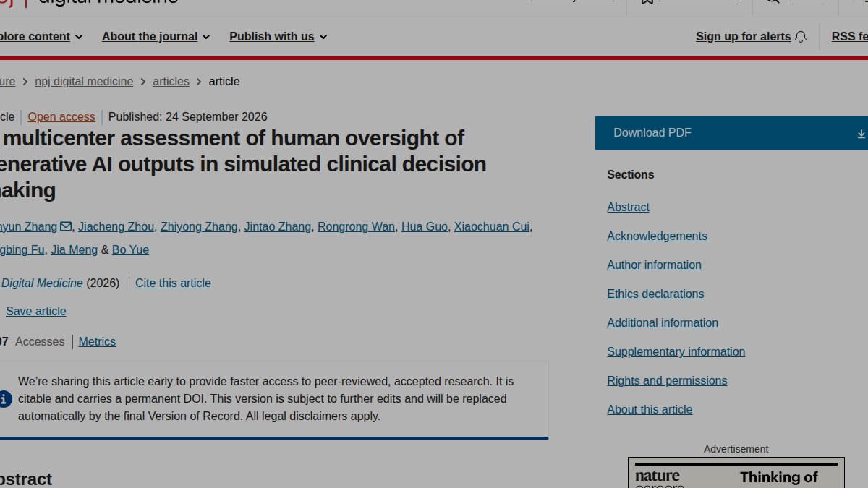View article Metrics
The height and width of the screenshot is (488, 868).
click(97, 342)
